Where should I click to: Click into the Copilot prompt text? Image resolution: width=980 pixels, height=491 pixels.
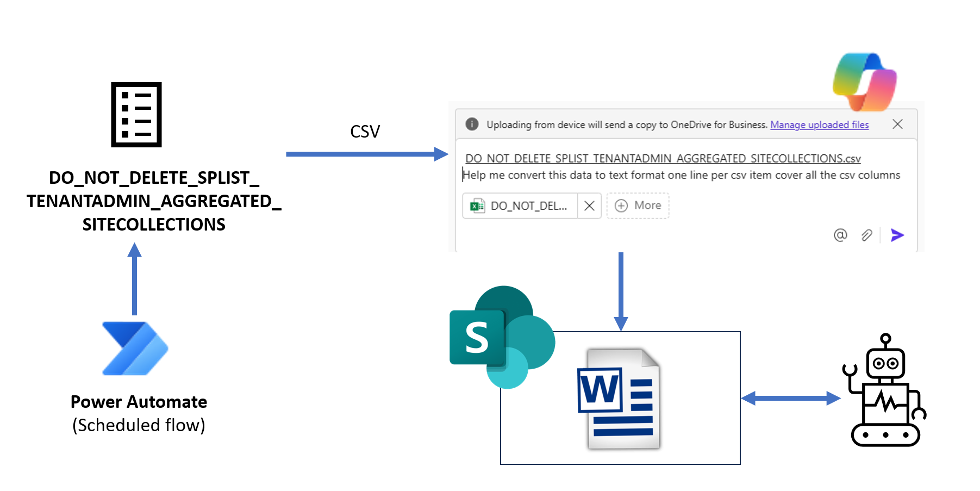tap(681, 175)
